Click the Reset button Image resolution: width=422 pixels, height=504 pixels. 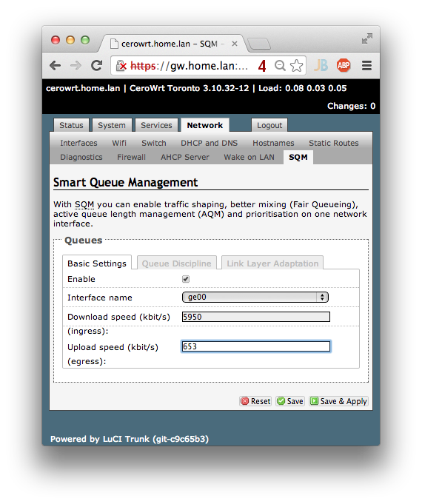click(x=255, y=401)
